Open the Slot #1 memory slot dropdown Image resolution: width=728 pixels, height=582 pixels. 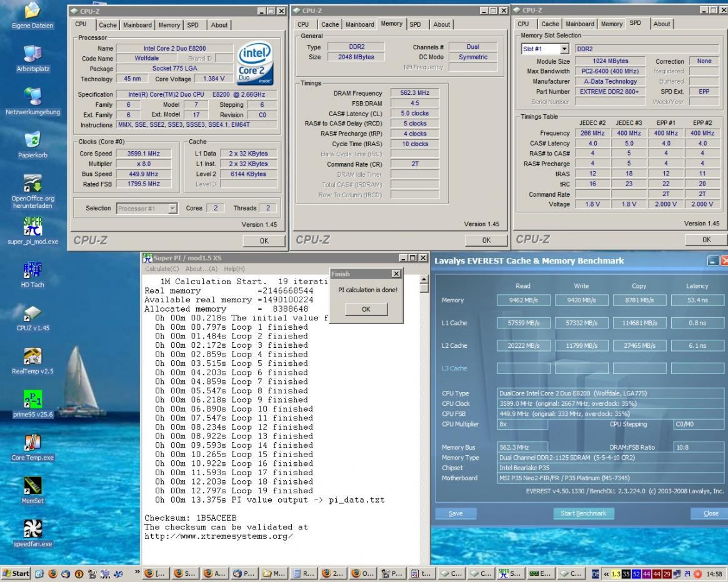[546, 48]
